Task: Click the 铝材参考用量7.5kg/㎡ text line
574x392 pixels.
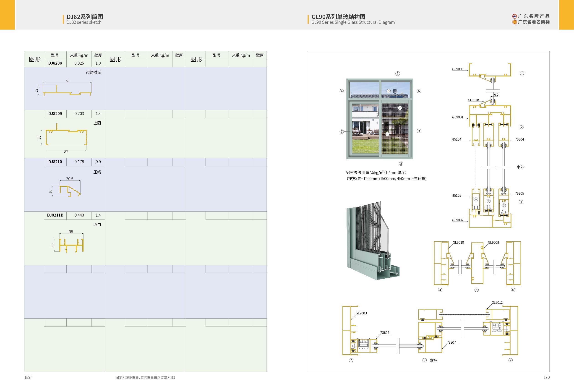Action: click(x=376, y=173)
